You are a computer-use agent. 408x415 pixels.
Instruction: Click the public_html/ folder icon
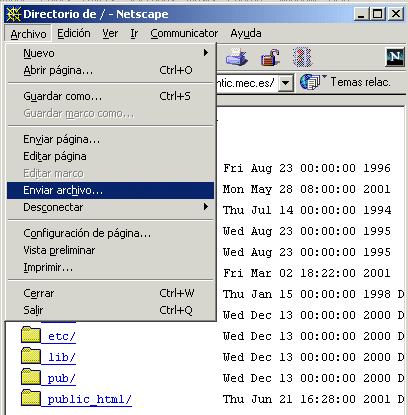click(x=31, y=398)
